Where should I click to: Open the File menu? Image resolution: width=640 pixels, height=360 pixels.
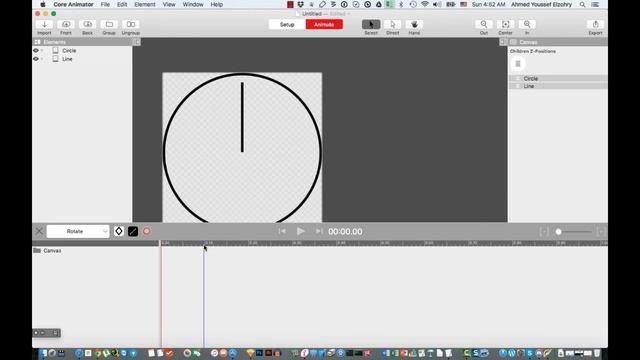pos(105,4)
